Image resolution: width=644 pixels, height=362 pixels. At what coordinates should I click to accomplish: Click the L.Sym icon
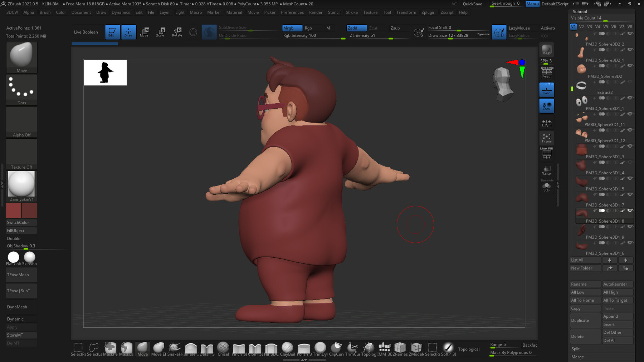point(546,123)
